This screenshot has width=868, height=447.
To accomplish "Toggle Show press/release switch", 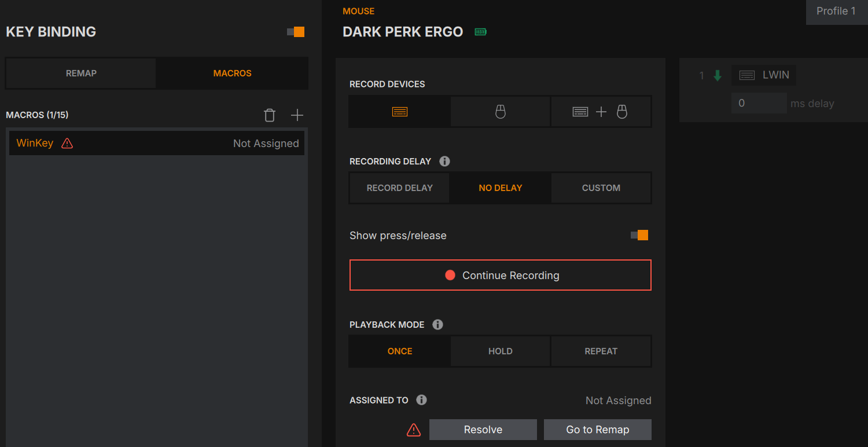I will point(639,235).
